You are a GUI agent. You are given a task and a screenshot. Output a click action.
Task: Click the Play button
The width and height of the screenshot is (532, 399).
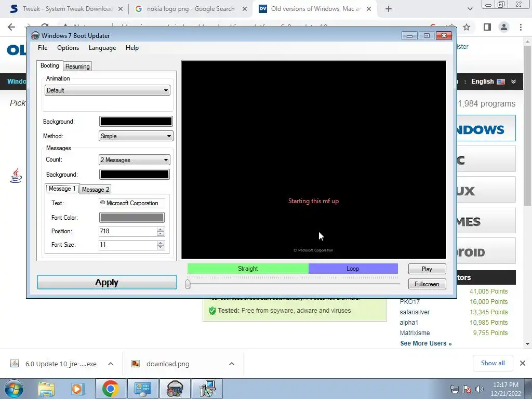click(427, 269)
